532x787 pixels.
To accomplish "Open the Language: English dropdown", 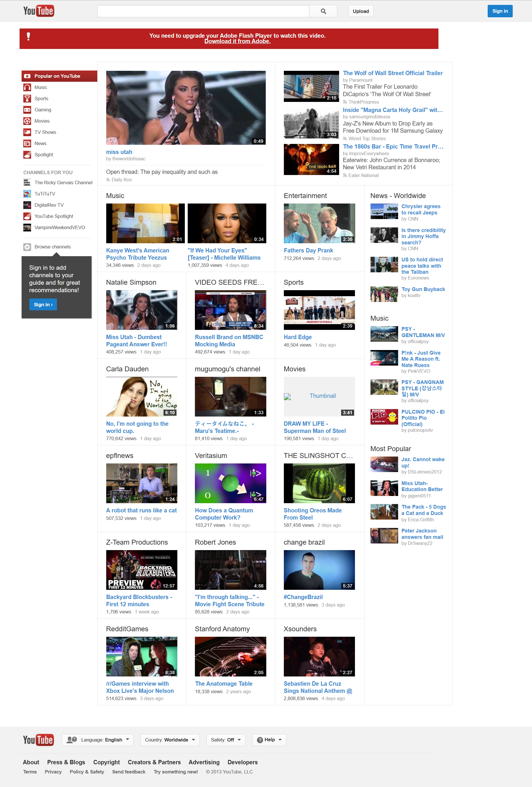I will click(98, 740).
